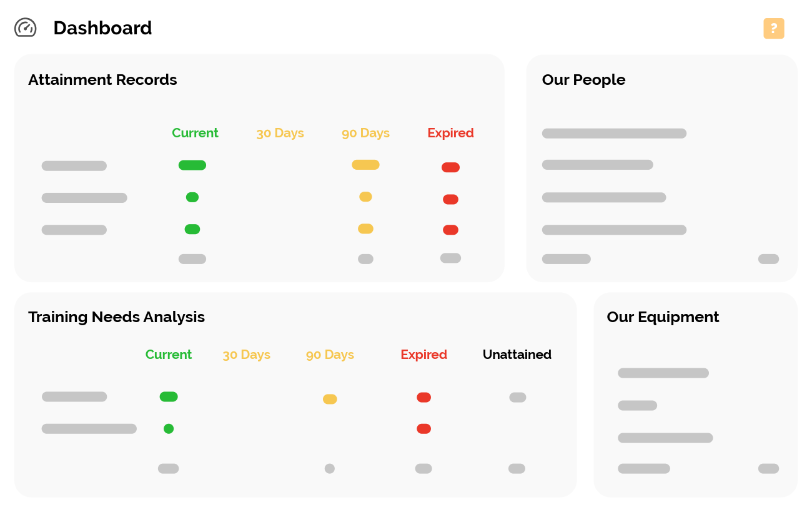Click green Current dot in second Training Needs row

click(x=169, y=429)
